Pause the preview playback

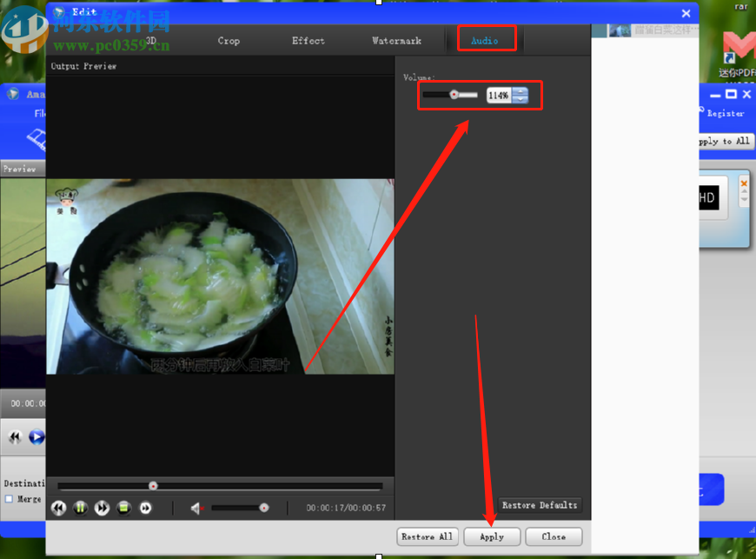click(x=80, y=508)
